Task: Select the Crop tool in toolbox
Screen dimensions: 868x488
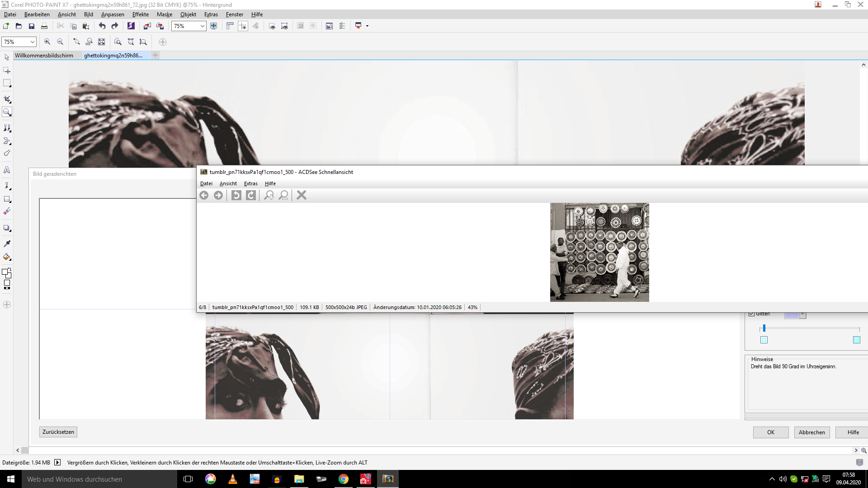Action: 7,99
